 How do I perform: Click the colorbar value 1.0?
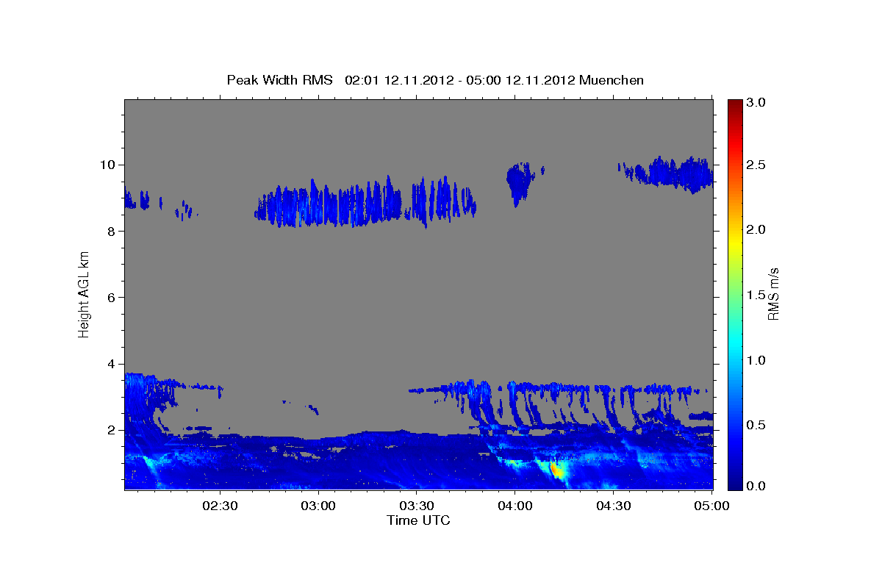click(x=756, y=360)
